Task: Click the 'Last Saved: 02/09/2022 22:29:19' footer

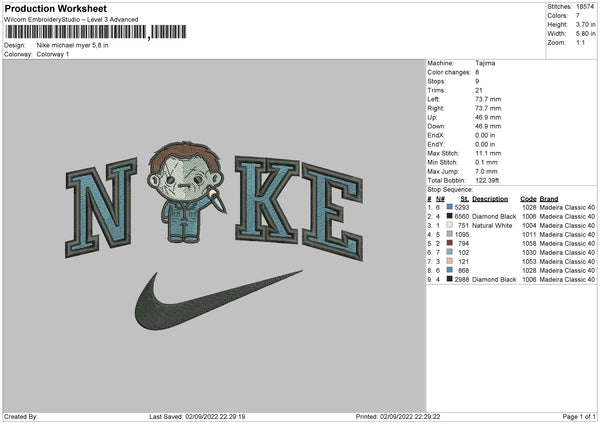Action: pyautogui.click(x=197, y=416)
